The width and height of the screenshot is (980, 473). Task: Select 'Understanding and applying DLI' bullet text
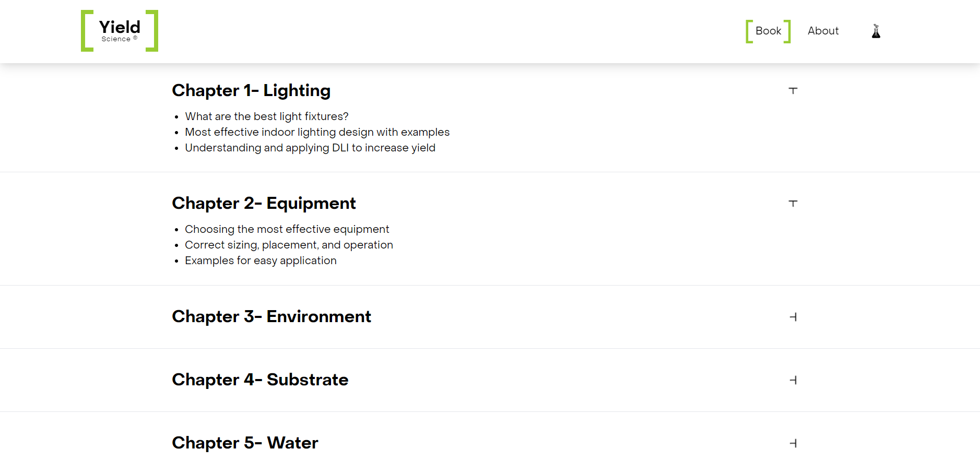coord(310,148)
